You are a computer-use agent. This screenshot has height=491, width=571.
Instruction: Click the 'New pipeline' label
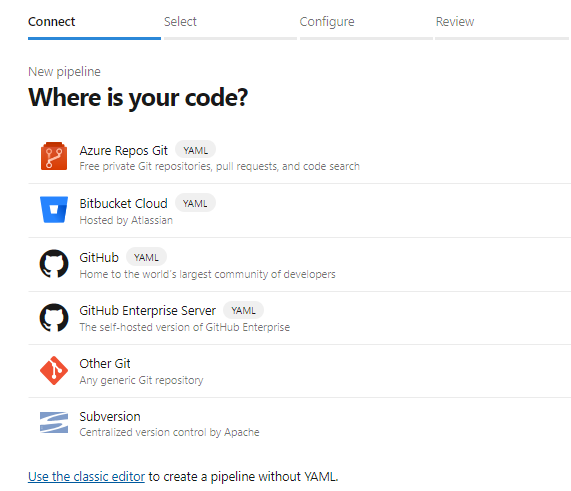[x=64, y=72]
